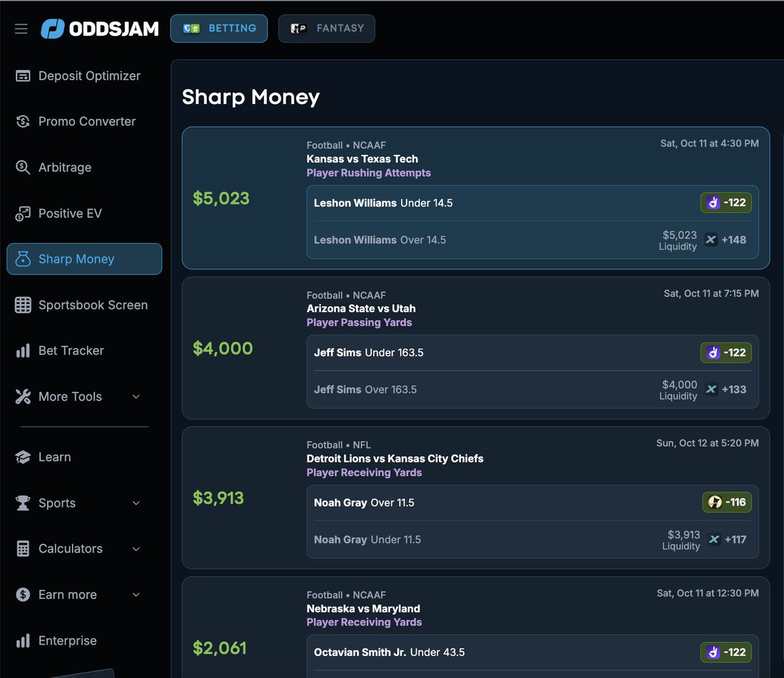Click Leshon Williams Over 14.5 row text

pos(380,240)
